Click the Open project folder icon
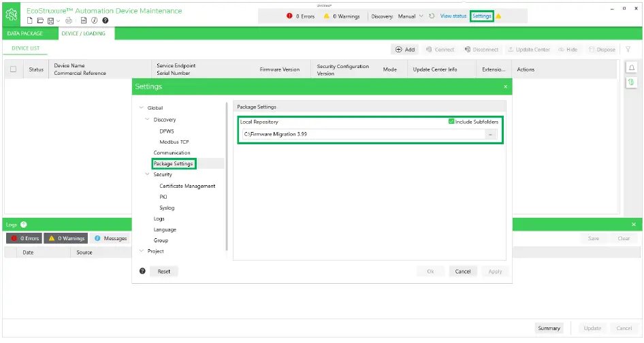 pos(39,20)
